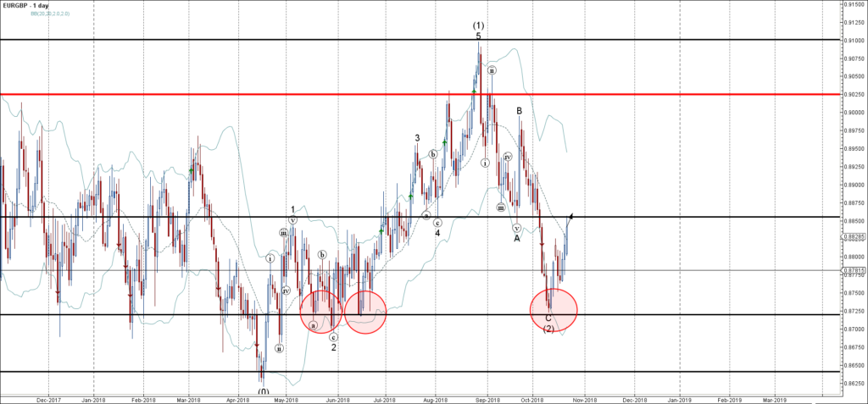Viewport: 868px width, 404px height.
Task: Select the wave B label
Action: 519,110
